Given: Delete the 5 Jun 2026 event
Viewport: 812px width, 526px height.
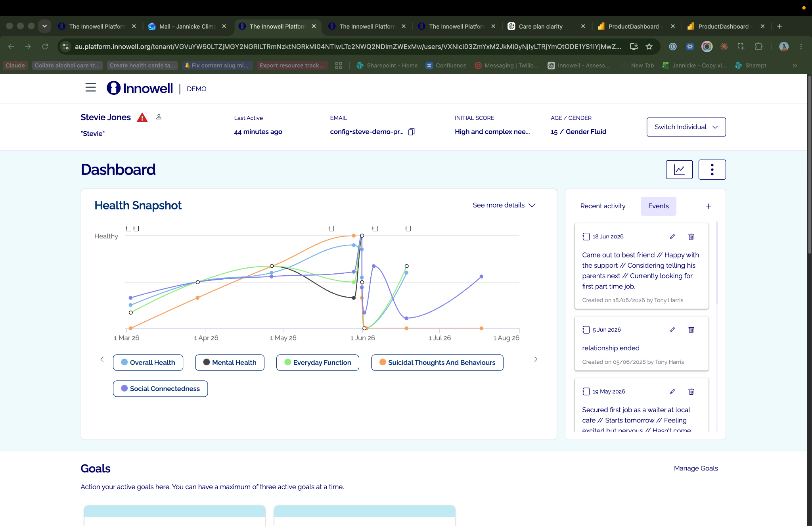Looking at the screenshot, I should (x=691, y=330).
